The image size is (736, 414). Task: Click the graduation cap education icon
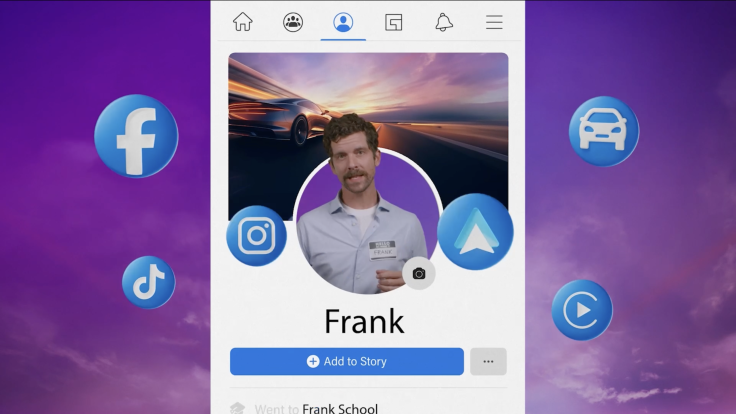(238, 408)
